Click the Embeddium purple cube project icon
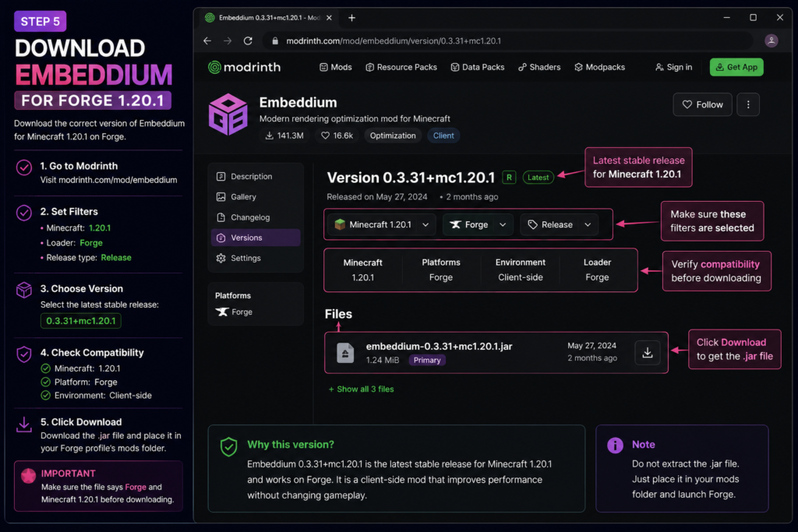Screen dimensions: 798x532 tap(228, 115)
